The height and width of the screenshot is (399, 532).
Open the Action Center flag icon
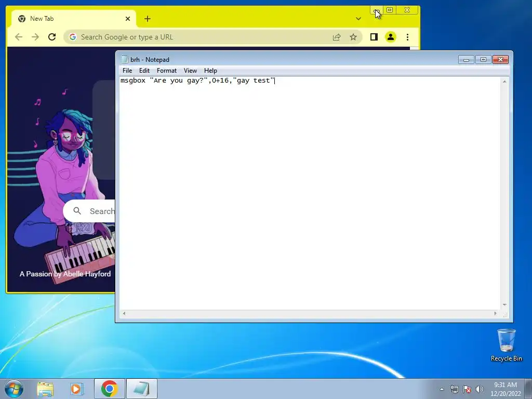[467, 389]
